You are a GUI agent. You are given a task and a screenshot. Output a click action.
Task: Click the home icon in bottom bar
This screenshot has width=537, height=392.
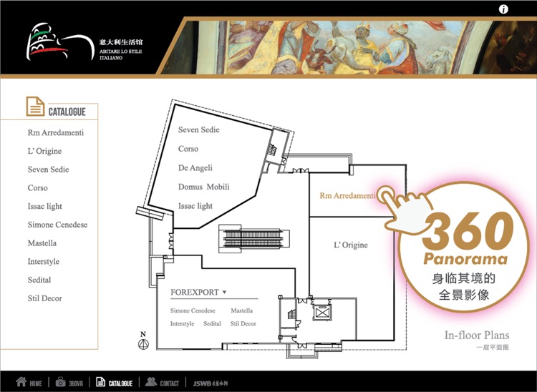click(x=21, y=381)
